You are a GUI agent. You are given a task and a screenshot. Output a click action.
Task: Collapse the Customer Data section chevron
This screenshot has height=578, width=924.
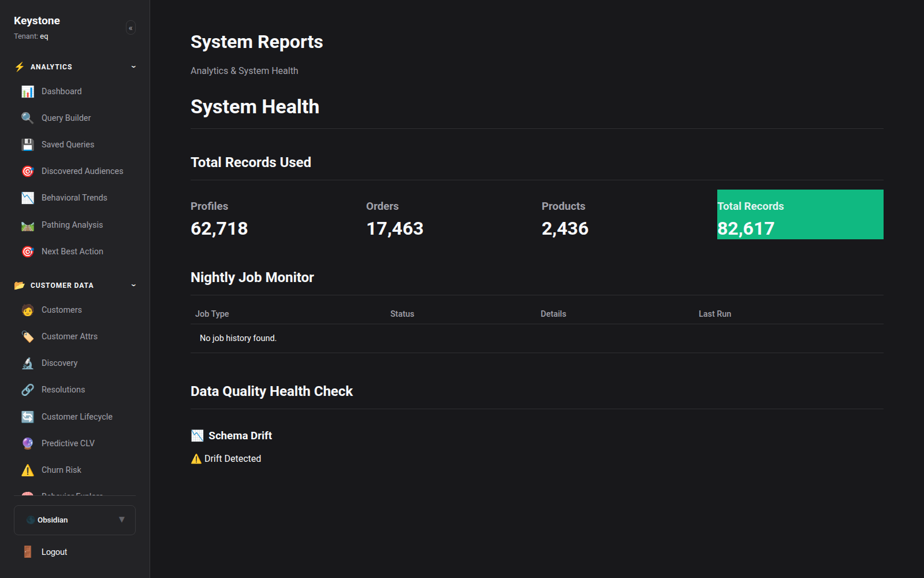click(133, 285)
